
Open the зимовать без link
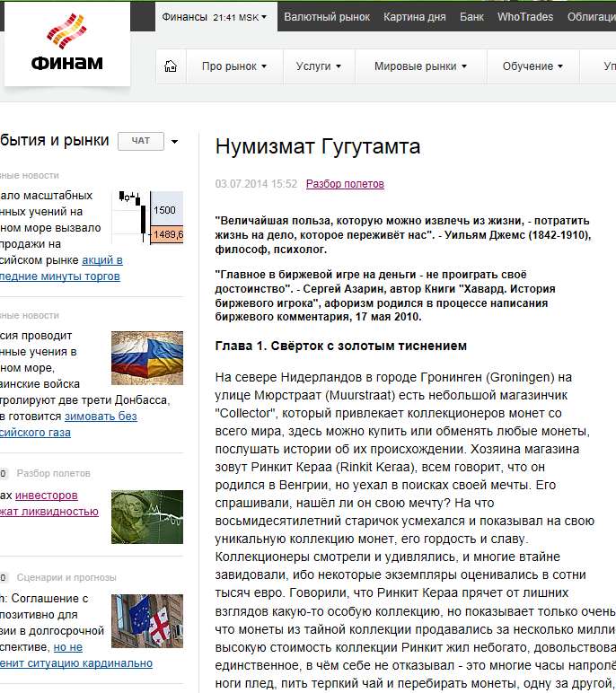coord(100,416)
